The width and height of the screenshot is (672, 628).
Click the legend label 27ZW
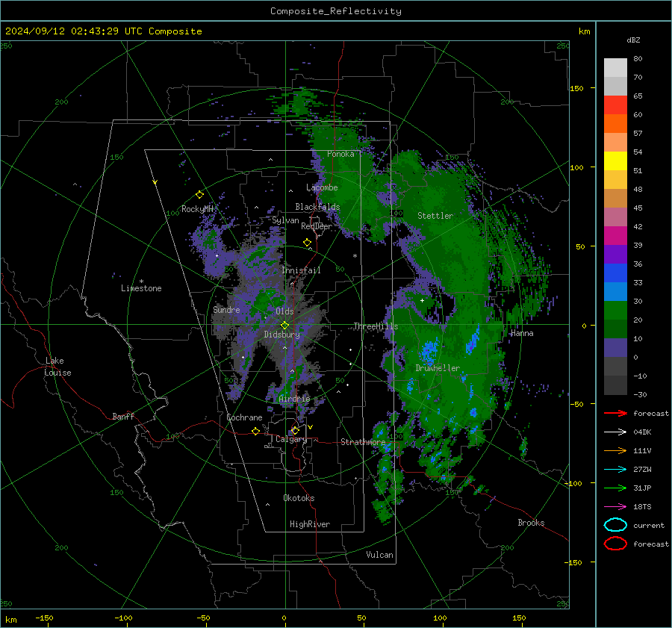(642, 470)
